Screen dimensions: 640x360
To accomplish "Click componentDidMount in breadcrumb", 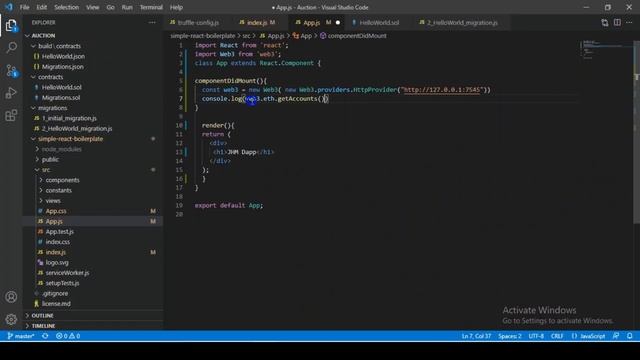I will pos(357,36).
